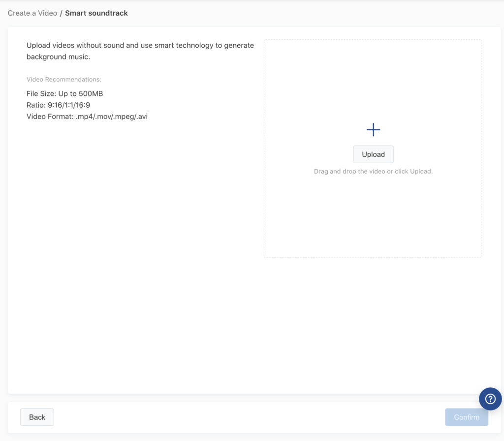Go back using the Back button

tap(37, 417)
